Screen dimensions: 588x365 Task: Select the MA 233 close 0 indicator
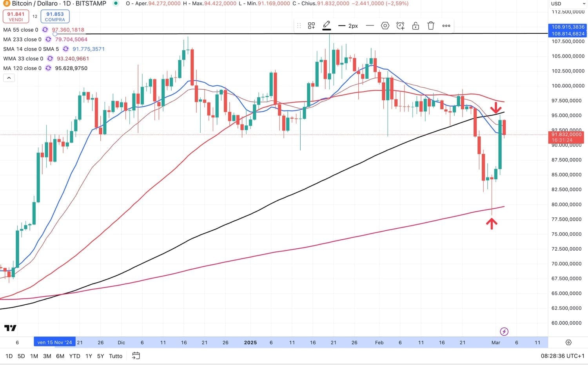click(22, 40)
